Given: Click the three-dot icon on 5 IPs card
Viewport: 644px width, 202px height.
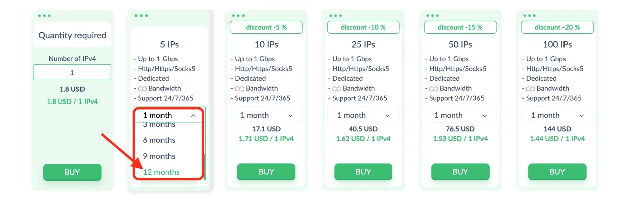Looking at the screenshot, I should click(141, 16).
